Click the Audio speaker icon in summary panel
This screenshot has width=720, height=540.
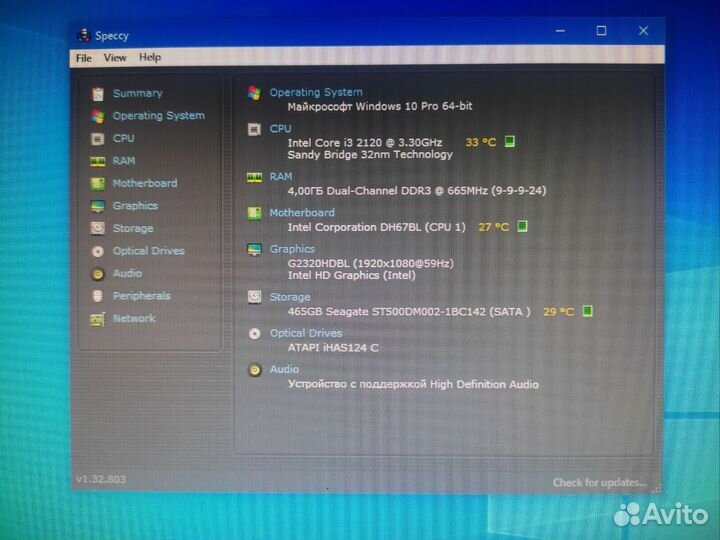point(254,370)
